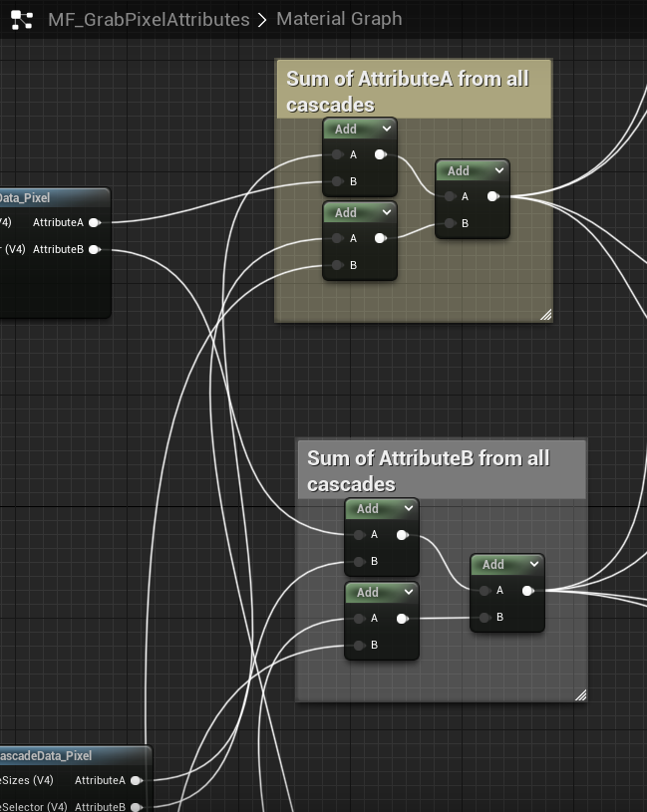Open the MF_GrabPixelAttributes breadcrumb
Image resolution: width=647 pixels, height=812 pixels.
tap(149, 19)
